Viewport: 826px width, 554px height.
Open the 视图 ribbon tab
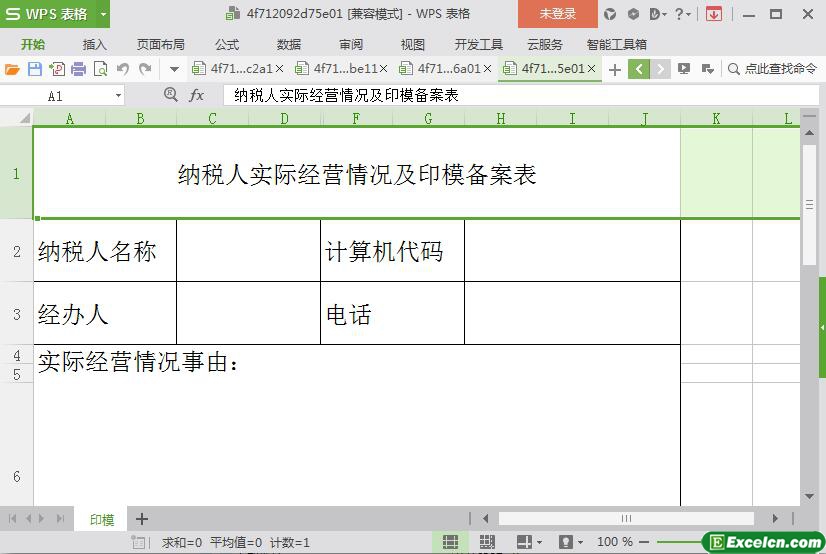coord(412,45)
